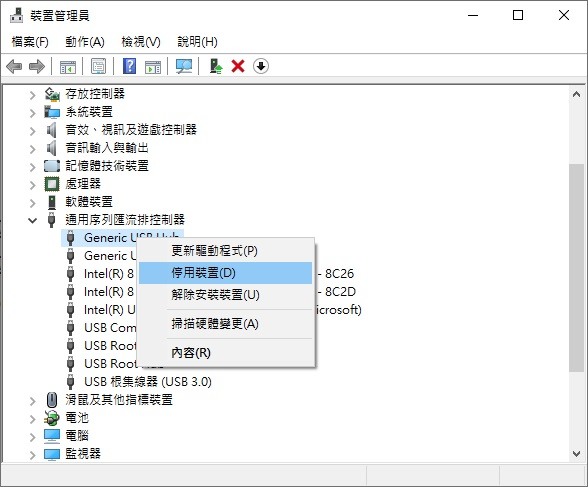Click the scrollbar down arrow
The height and width of the screenshot is (487, 588).
tap(576, 454)
